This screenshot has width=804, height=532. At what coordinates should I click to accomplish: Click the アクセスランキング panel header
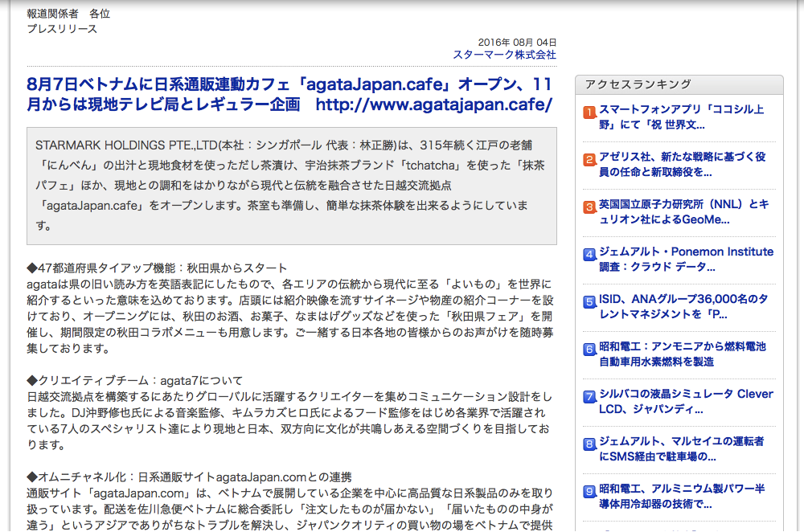[679, 84]
